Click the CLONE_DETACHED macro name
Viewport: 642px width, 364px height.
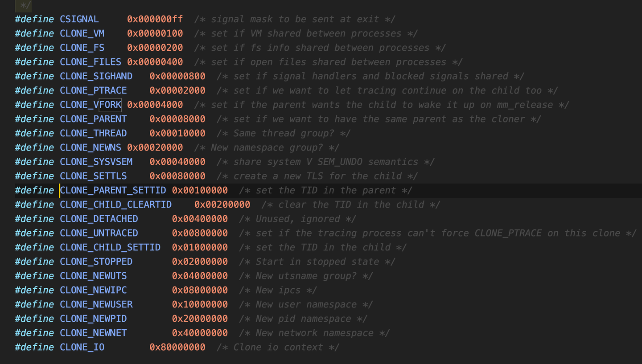click(99, 219)
